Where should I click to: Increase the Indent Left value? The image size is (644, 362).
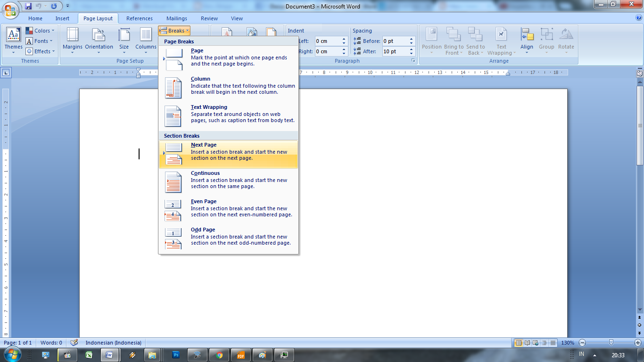pos(344,39)
